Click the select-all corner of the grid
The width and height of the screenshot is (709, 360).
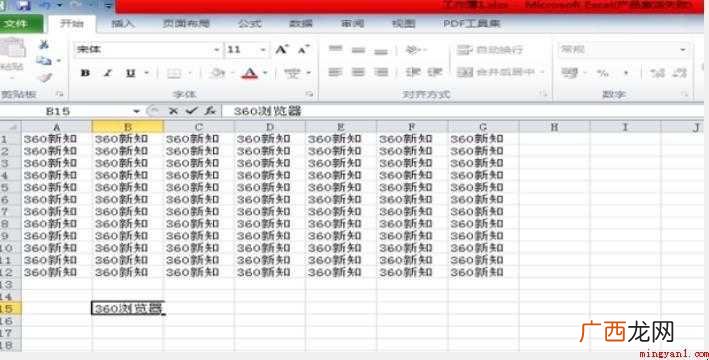pos(10,127)
